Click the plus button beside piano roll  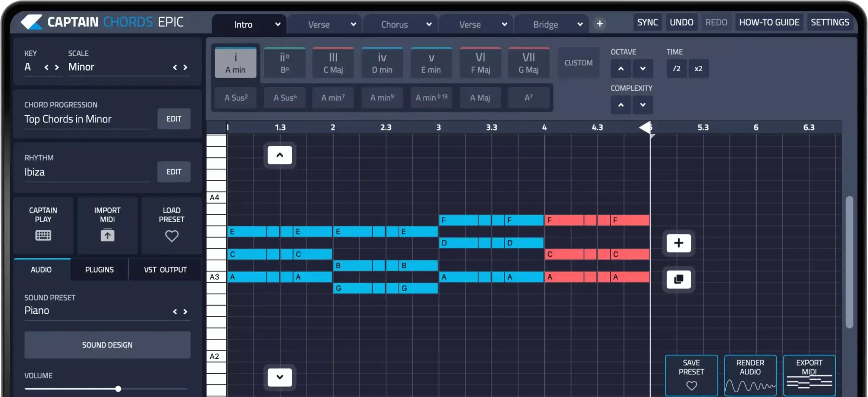click(x=679, y=243)
